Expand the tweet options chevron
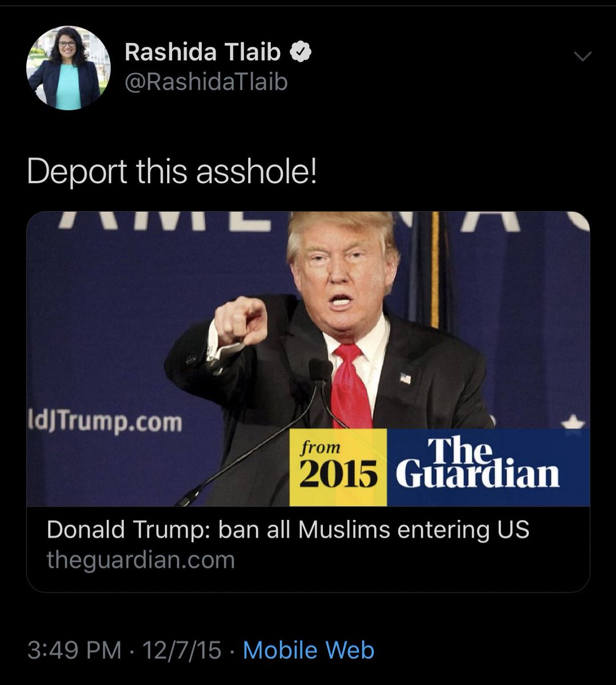The width and height of the screenshot is (616, 685). (x=582, y=55)
